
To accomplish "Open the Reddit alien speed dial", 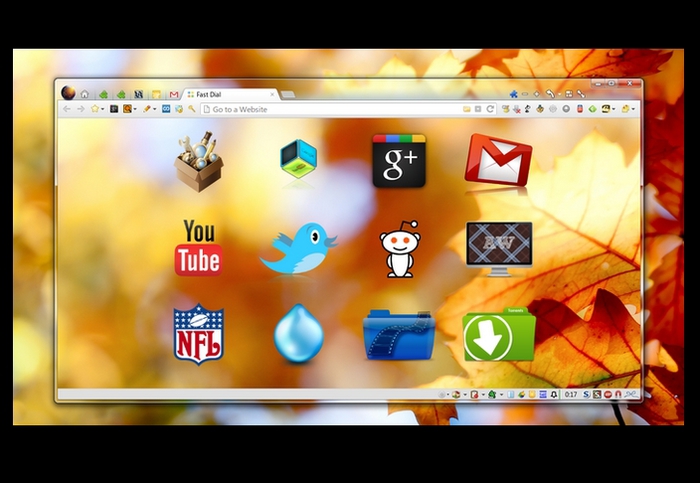I will click(400, 249).
